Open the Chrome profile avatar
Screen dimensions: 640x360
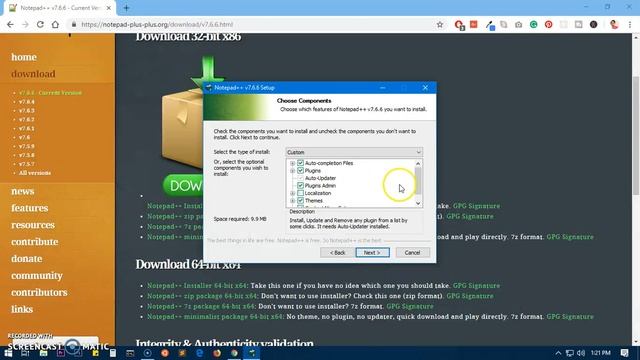click(x=614, y=24)
